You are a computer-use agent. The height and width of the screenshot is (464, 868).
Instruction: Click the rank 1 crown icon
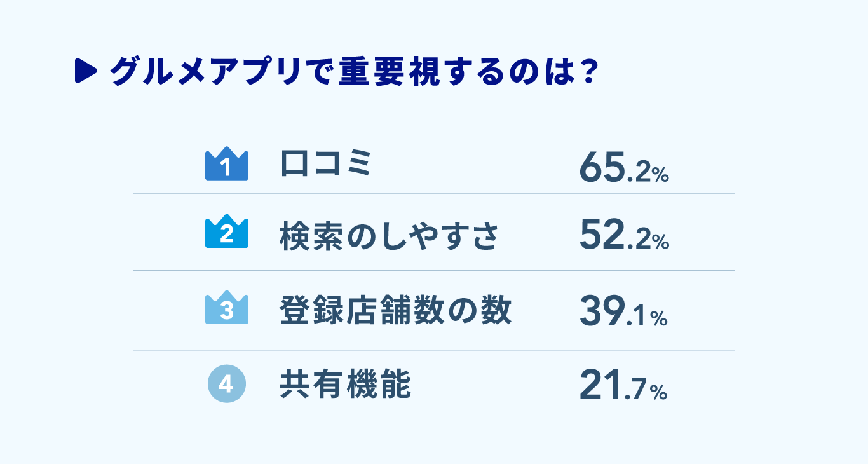(x=226, y=166)
